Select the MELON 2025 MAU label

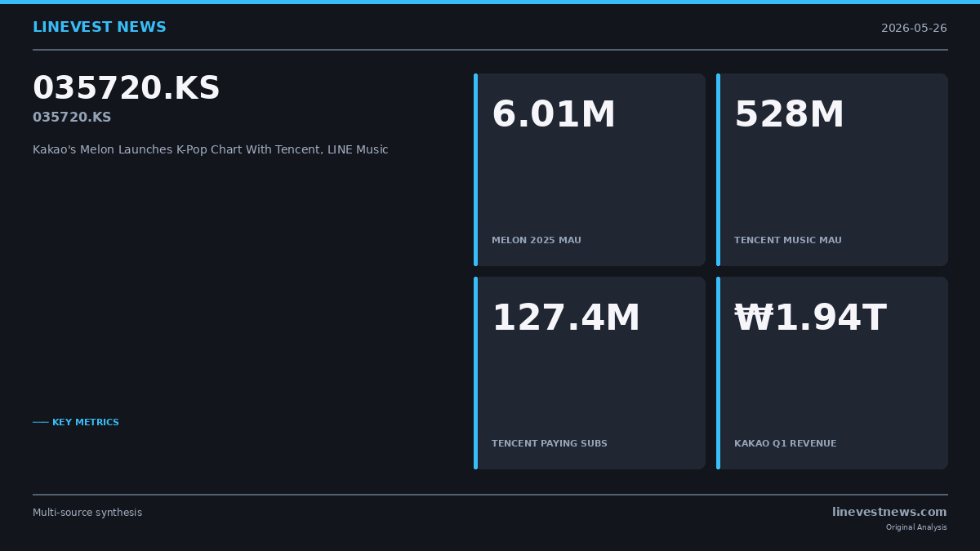pyautogui.click(x=537, y=241)
